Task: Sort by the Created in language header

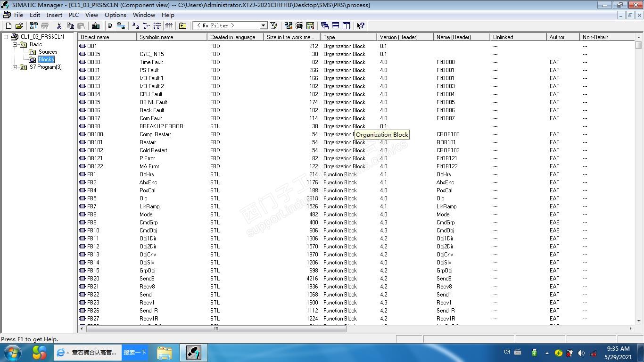Action: click(235, 37)
